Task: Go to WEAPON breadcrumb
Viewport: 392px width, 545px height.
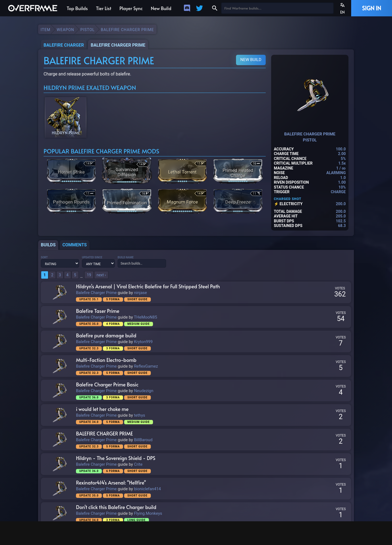Action: coord(65,29)
